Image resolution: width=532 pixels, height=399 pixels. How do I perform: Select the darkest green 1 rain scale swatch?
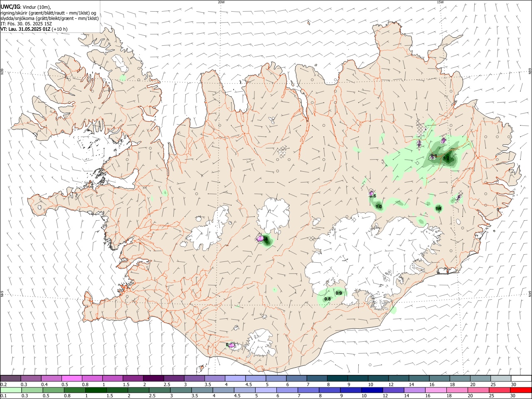tap(96, 390)
